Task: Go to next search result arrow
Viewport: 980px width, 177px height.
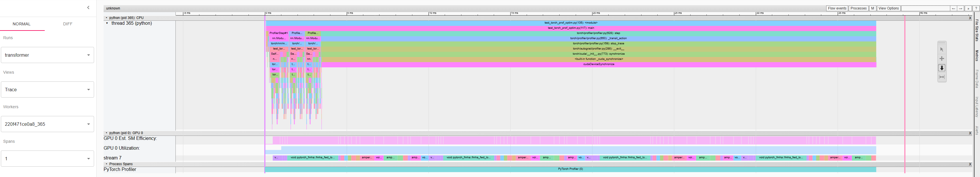Action: point(961,8)
